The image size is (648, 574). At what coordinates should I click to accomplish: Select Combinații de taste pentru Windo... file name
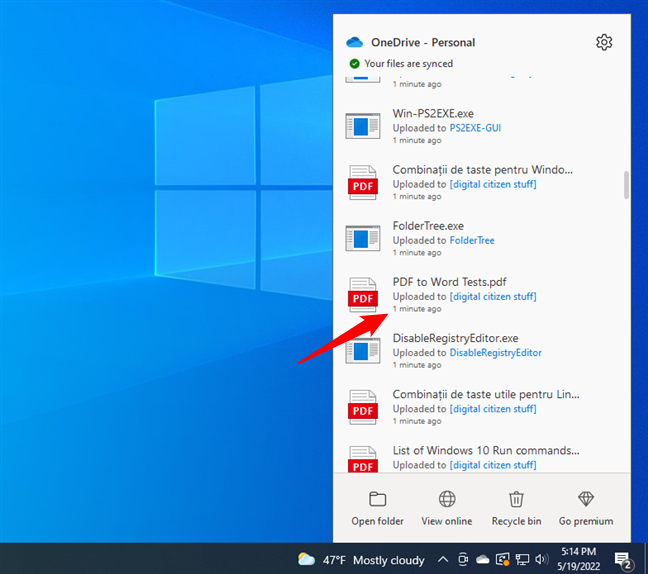[x=483, y=170]
